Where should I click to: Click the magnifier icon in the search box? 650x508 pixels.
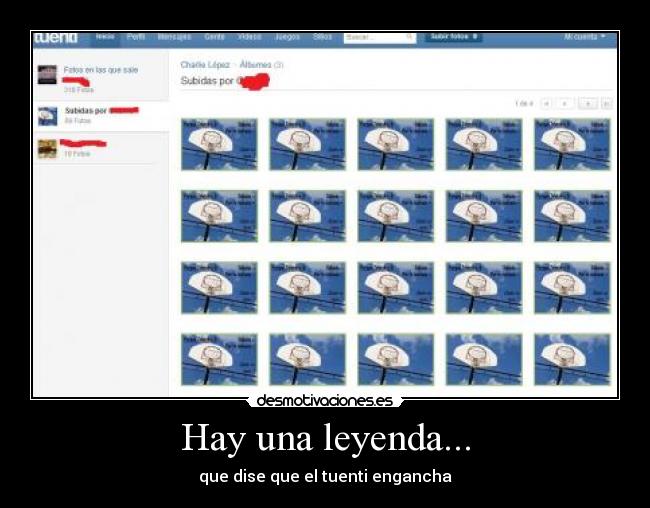click(410, 38)
